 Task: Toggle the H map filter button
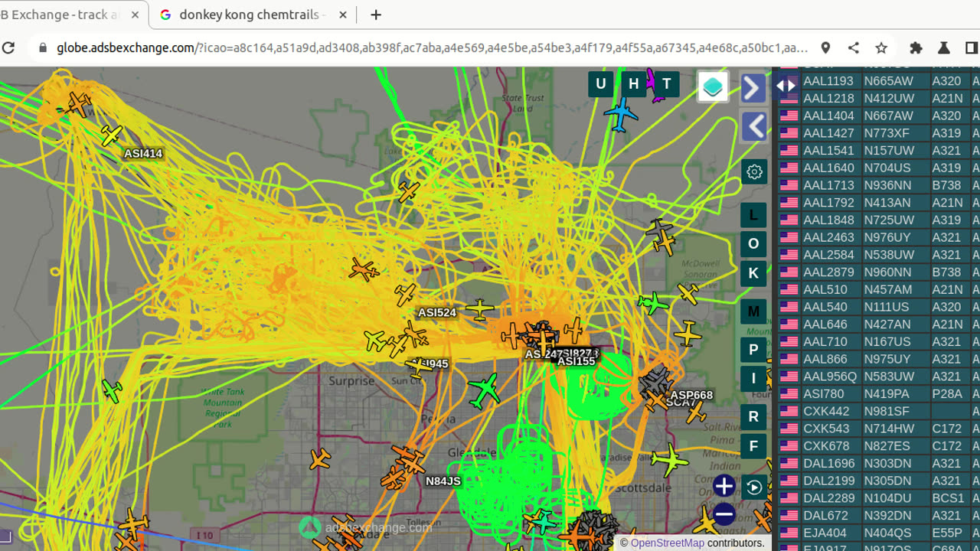point(634,84)
